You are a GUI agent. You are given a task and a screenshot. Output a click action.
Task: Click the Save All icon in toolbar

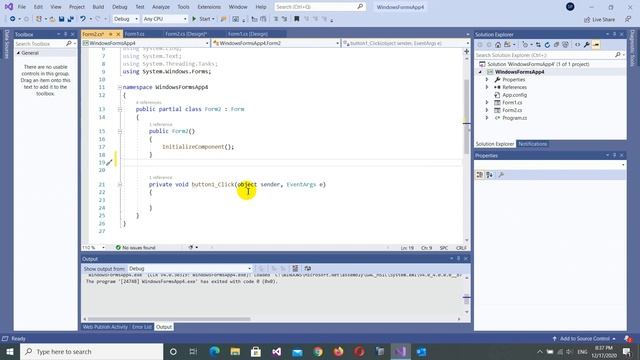coord(70,19)
